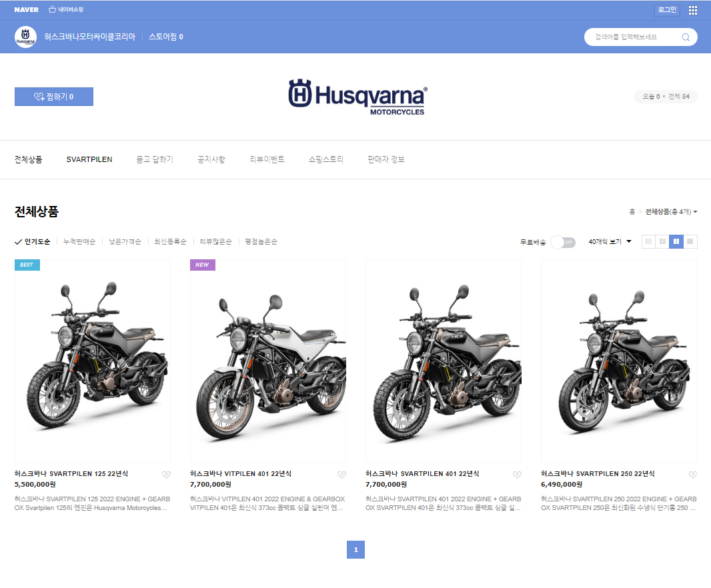Click the 6,490,000원 price text
The height and width of the screenshot is (588, 711).
[x=562, y=485]
